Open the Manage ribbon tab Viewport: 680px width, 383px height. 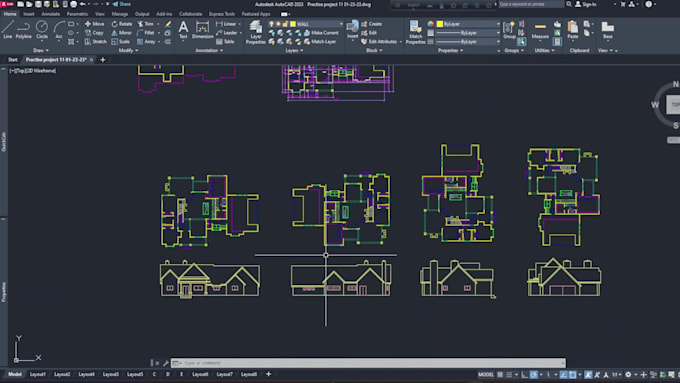119,14
